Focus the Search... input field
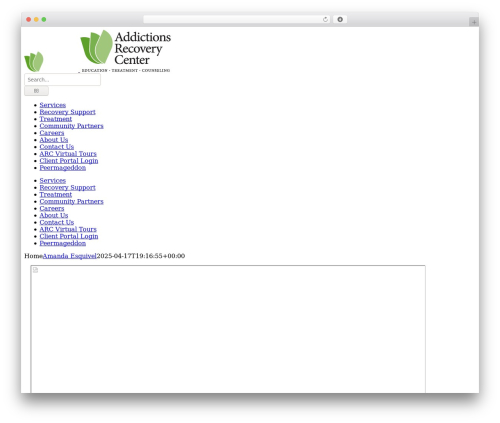This screenshot has width=500, height=423. click(x=62, y=80)
